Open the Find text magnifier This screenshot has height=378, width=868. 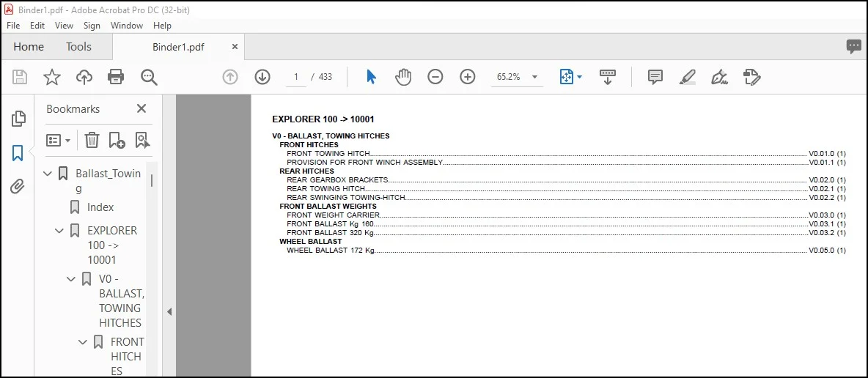point(149,77)
